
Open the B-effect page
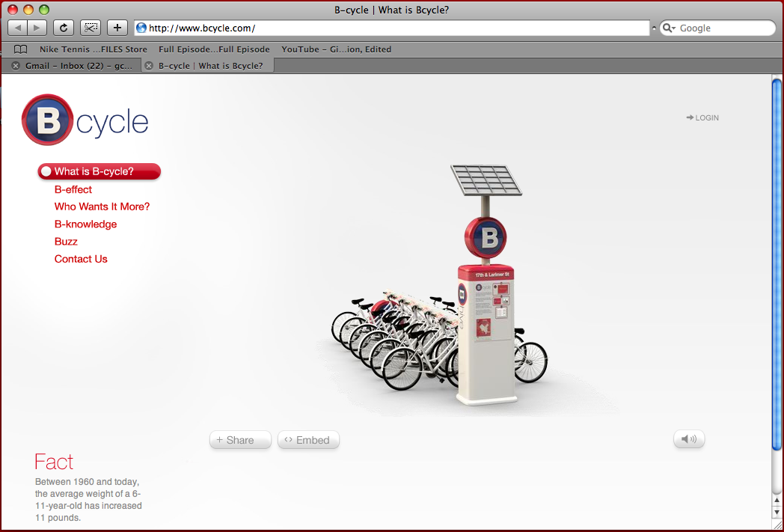[x=73, y=189]
